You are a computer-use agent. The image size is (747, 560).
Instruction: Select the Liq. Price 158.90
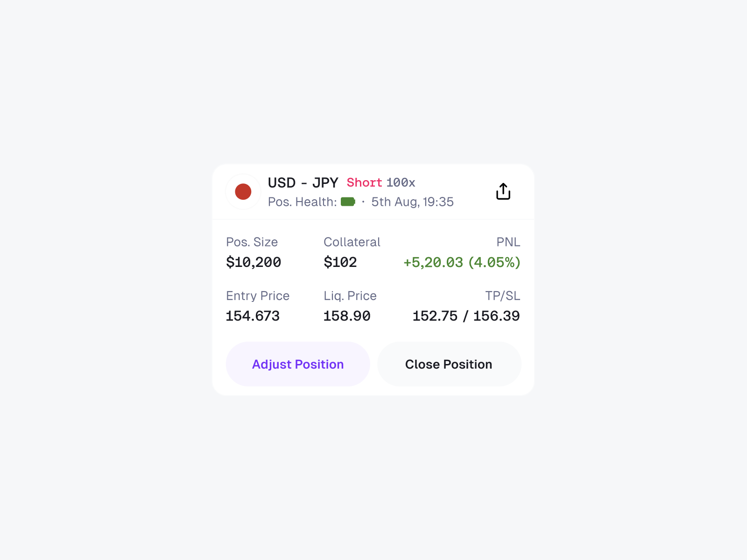pos(346,316)
